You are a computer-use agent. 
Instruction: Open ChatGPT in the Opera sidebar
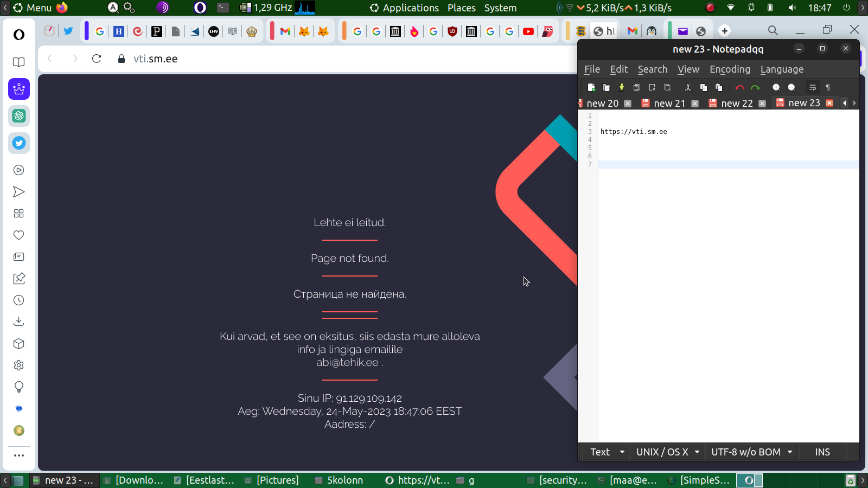(19, 116)
